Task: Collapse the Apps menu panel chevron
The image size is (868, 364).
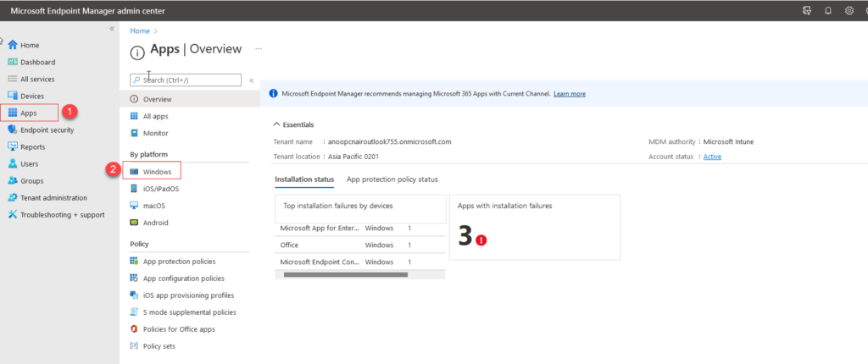Action: [251, 80]
